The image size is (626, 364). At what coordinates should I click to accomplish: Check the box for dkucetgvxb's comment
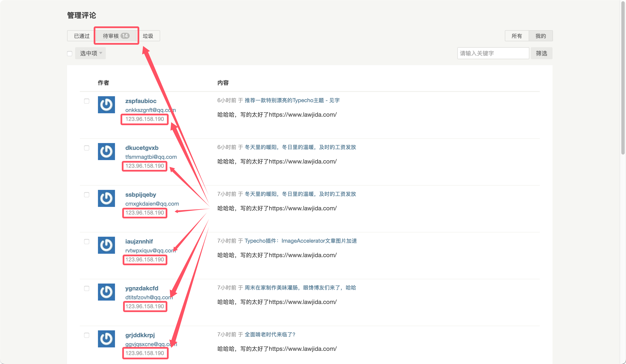pos(87,148)
